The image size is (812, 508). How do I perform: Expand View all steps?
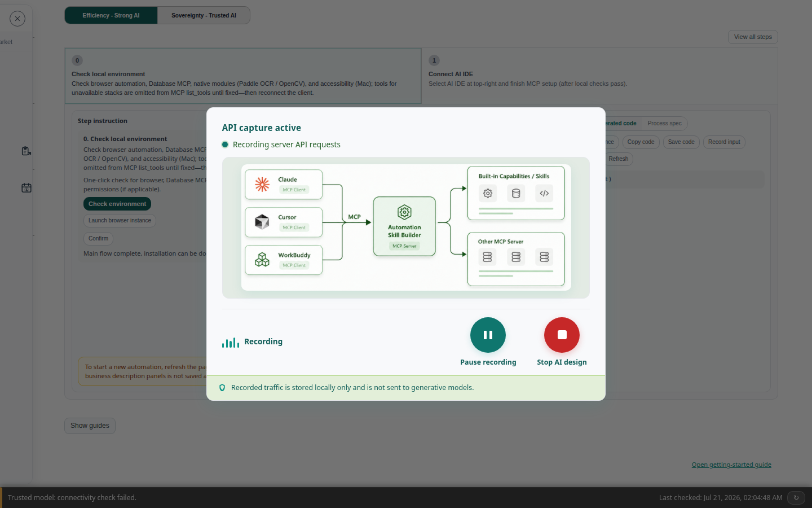(753, 37)
